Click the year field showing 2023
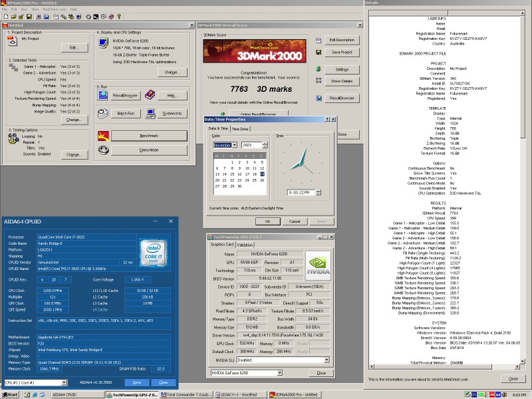The image size is (532, 399). point(252,145)
